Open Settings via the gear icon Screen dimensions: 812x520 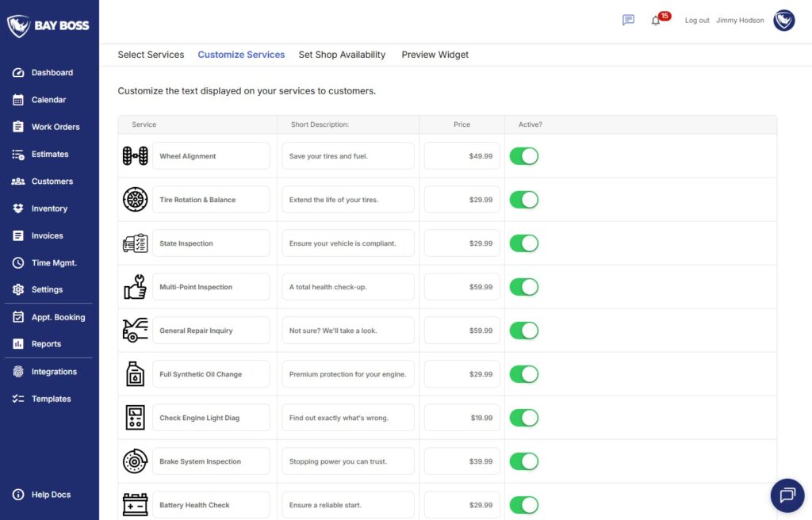(19, 289)
